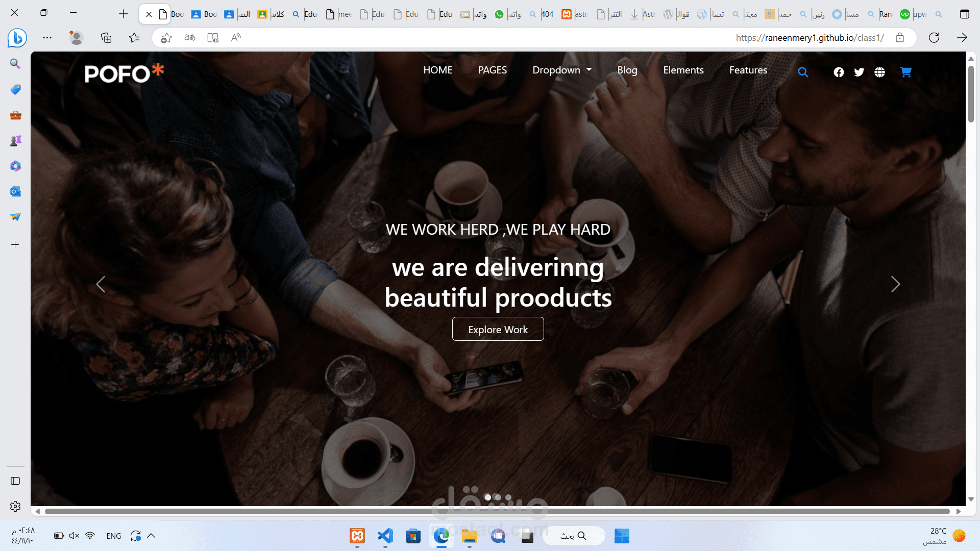Go to the previous carousel slide
Image resolution: width=980 pixels, height=551 pixels.
tap(101, 284)
